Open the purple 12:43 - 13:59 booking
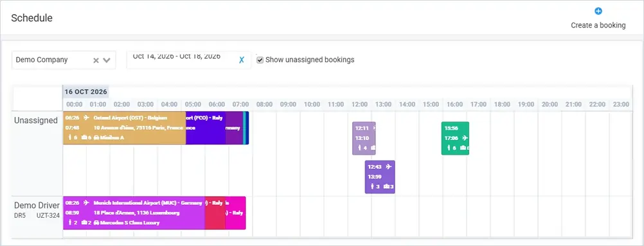 [380, 177]
